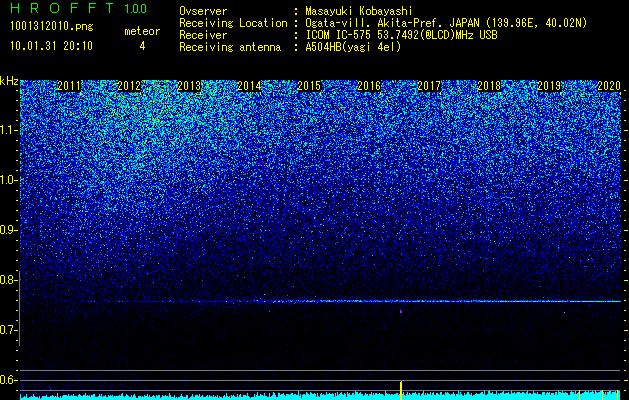Click the Ovserver field label

[x=203, y=11]
